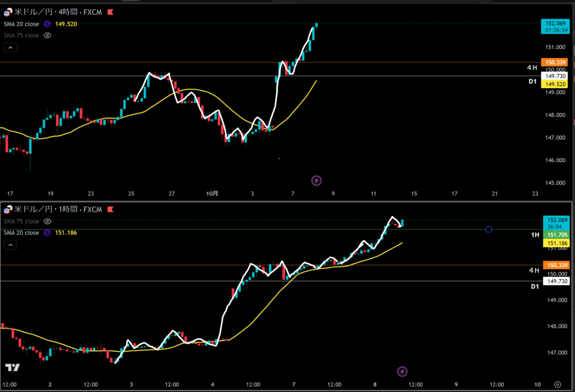This screenshot has width=575, height=392.
Task: Select the SMA 20 close label in 4-hour chart
Action: tap(21, 24)
